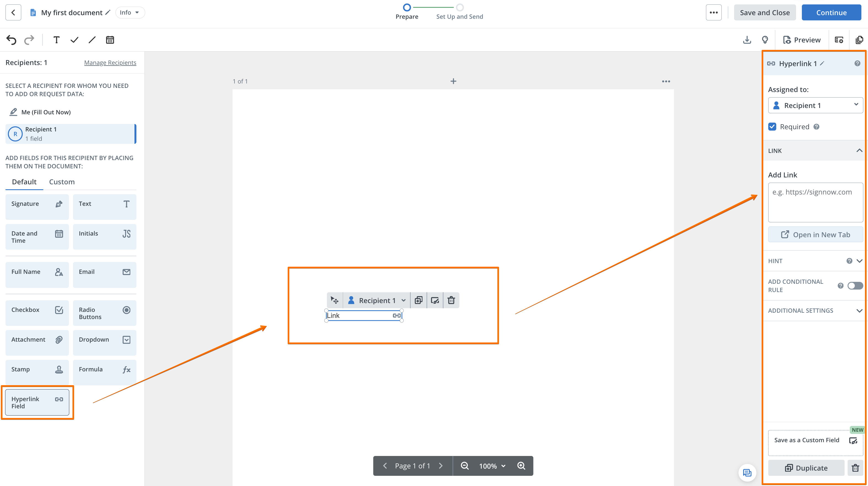Click the lightbulb tips icon
This screenshot has width=868, height=486.
pos(765,40)
